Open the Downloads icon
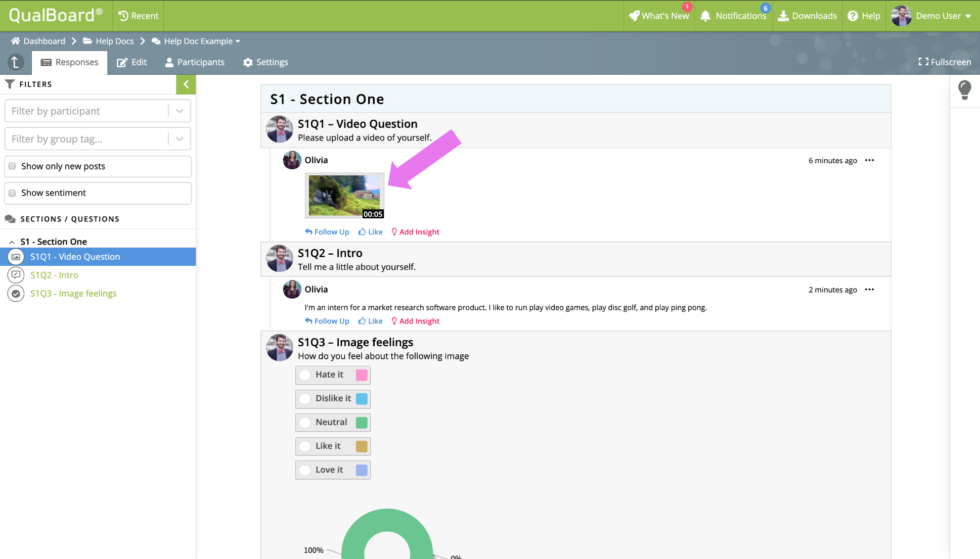Image resolution: width=980 pixels, height=559 pixels. (783, 16)
